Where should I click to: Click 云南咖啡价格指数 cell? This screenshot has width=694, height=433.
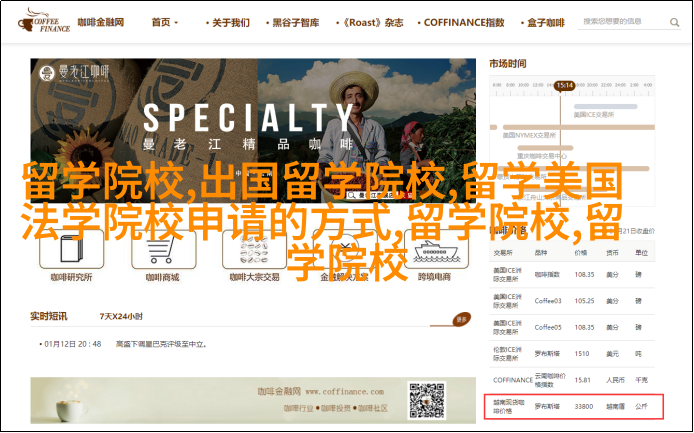tap(550, 380)
